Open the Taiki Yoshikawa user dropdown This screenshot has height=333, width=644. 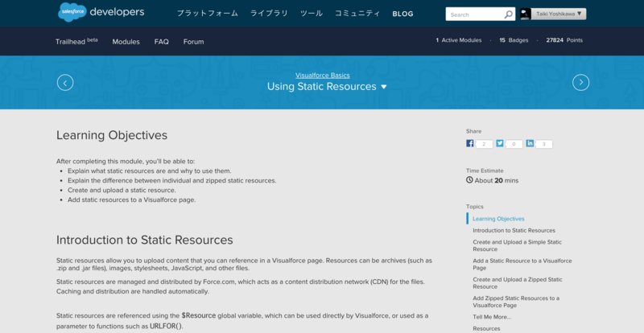point(559,14)
